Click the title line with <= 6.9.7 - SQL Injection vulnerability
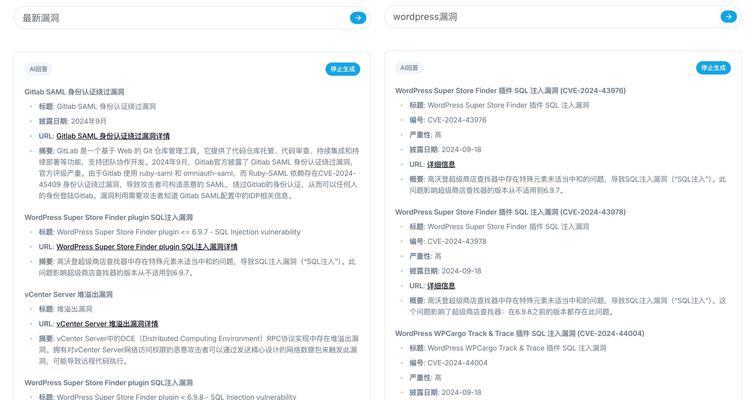 coord(169,232)
